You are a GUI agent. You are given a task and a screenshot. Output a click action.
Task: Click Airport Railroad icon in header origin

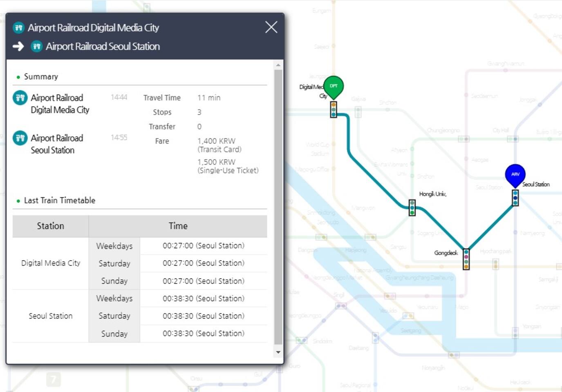pos(18,28)
